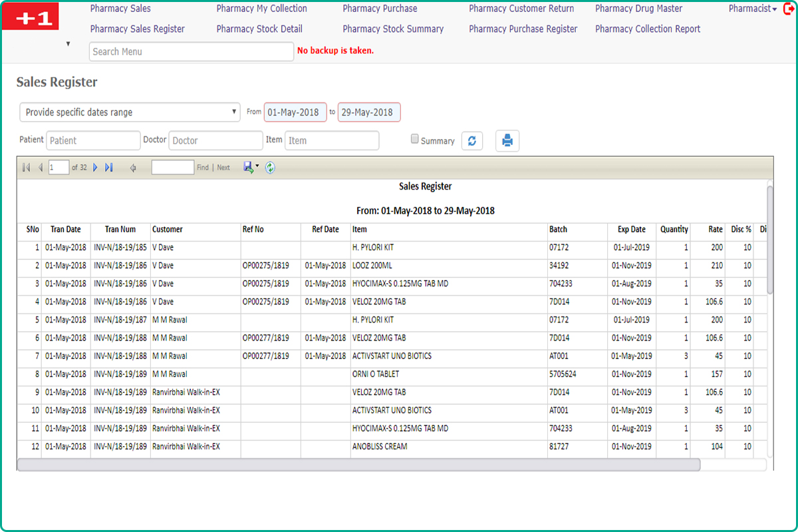798x532 pixels.
Task: Click the printer icon button
Action: coord(507,141)
